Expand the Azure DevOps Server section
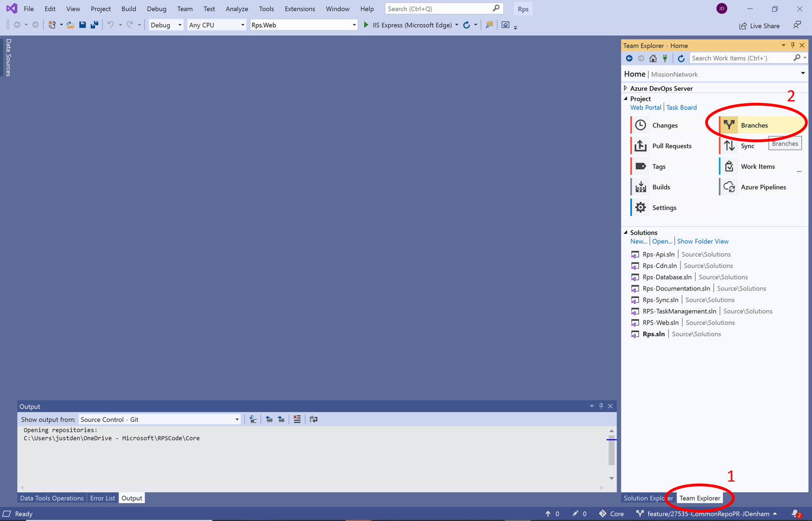812x521 pixels. coord(626,88)
